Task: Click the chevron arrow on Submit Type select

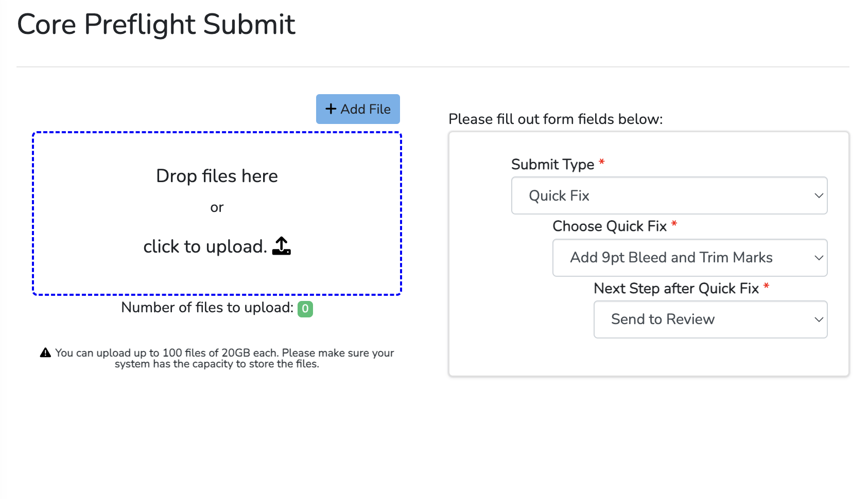Action: click(819, 195)
